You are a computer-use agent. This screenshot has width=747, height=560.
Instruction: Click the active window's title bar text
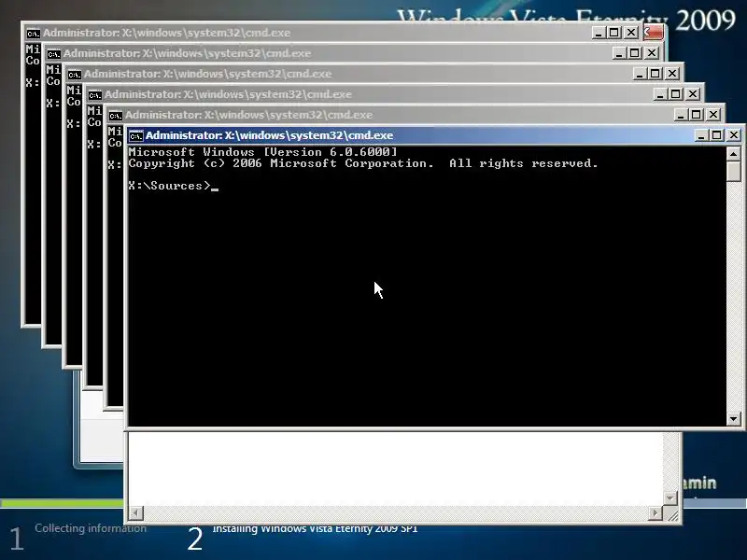click(270, 135)
